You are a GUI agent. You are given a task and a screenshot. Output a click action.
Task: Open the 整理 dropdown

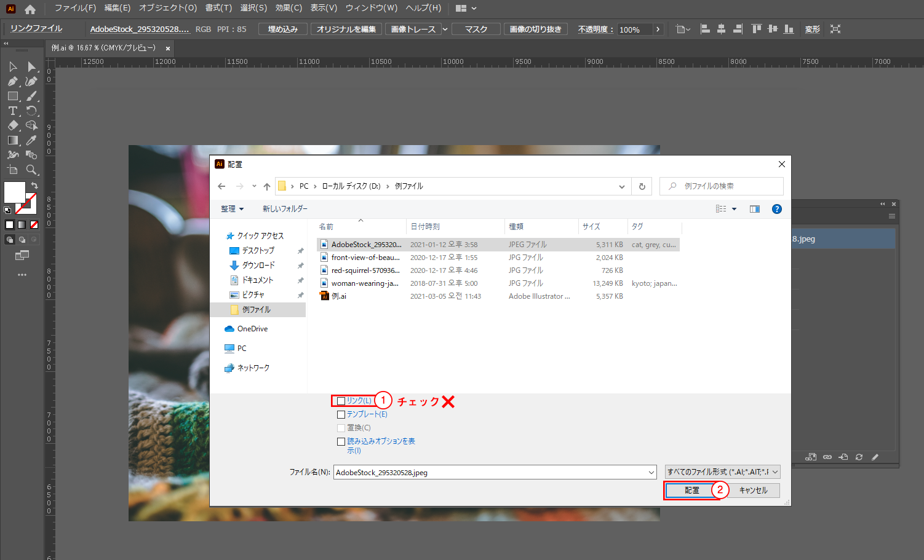(x=232, y=209)
